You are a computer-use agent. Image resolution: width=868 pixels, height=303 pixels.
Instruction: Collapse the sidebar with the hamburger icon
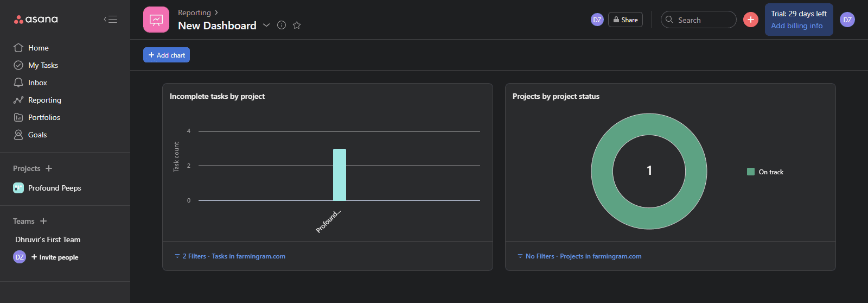(x=111, y=20)
